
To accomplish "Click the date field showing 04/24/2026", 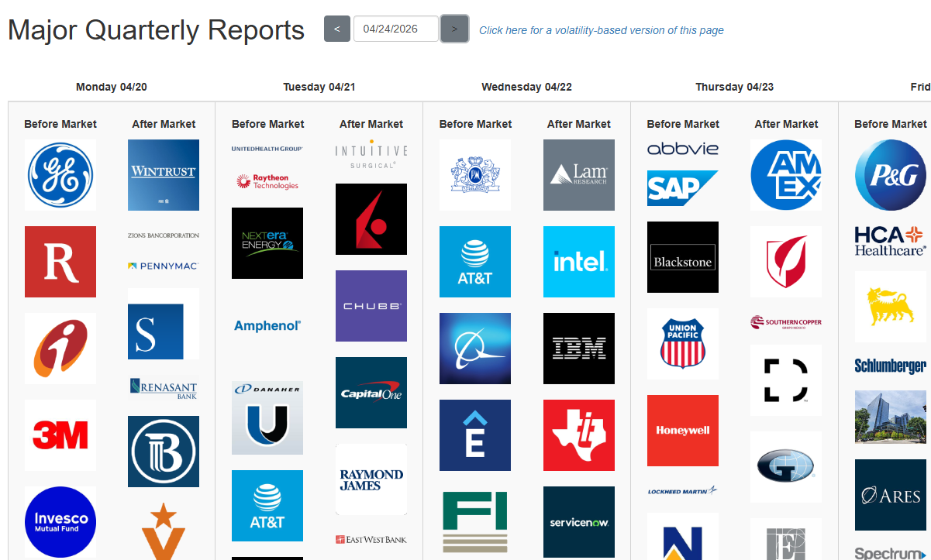I will (x=395, y=29).
